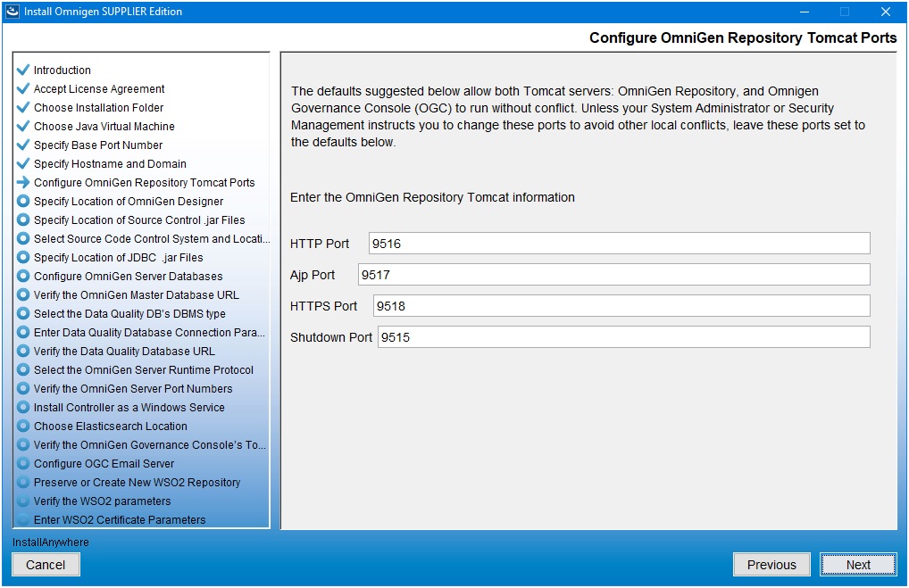Click the checkmark next to Specify Hostname and Domain

tap(23, 163)
